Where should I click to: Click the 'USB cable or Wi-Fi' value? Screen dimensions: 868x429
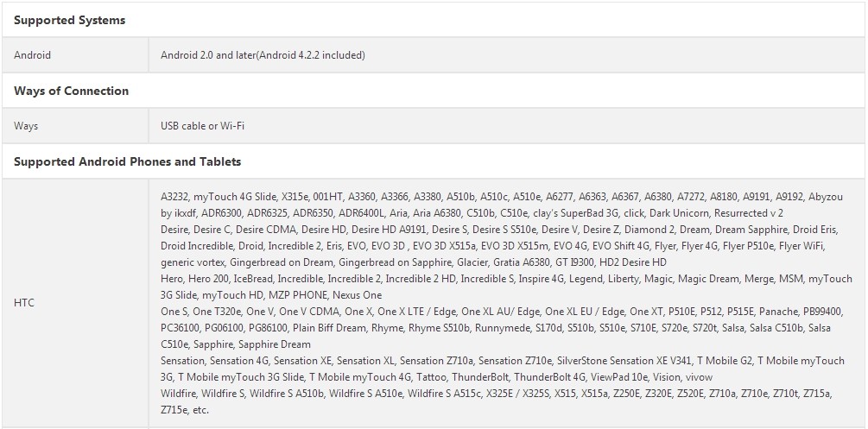click(x=202, y=126)
